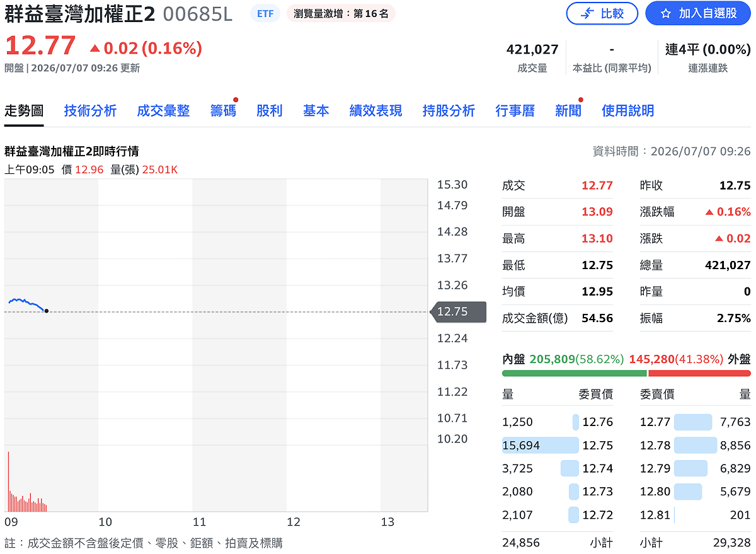
Task: Click the 最高 value 13.10
Action: 597,239
